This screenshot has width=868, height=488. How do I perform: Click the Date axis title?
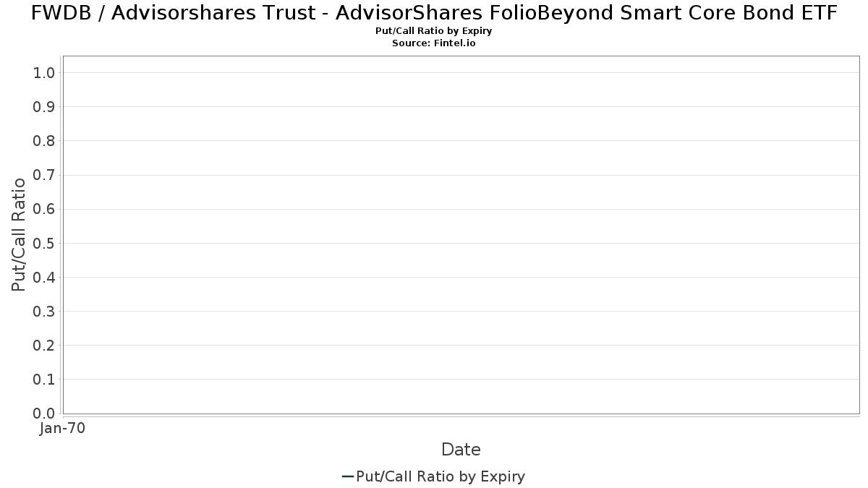[461, 450]
